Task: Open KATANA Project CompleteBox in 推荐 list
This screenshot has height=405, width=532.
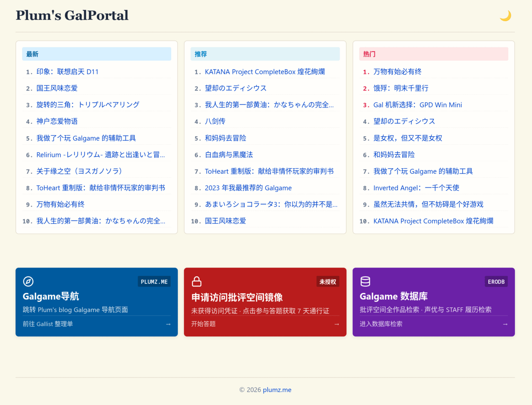Action: pyautogui.click(x=265, y=71)
